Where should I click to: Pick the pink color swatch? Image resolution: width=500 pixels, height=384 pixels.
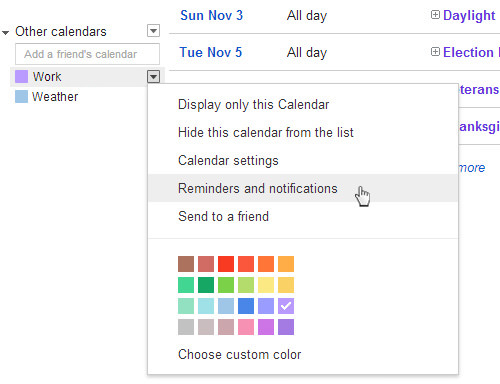246,327
